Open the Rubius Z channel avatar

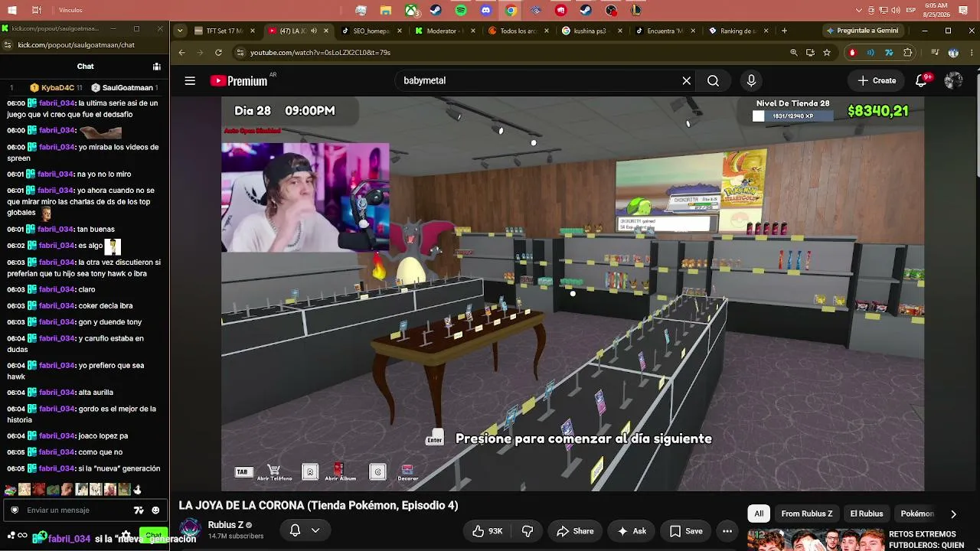pyautogui.click(x=191, y=530)
